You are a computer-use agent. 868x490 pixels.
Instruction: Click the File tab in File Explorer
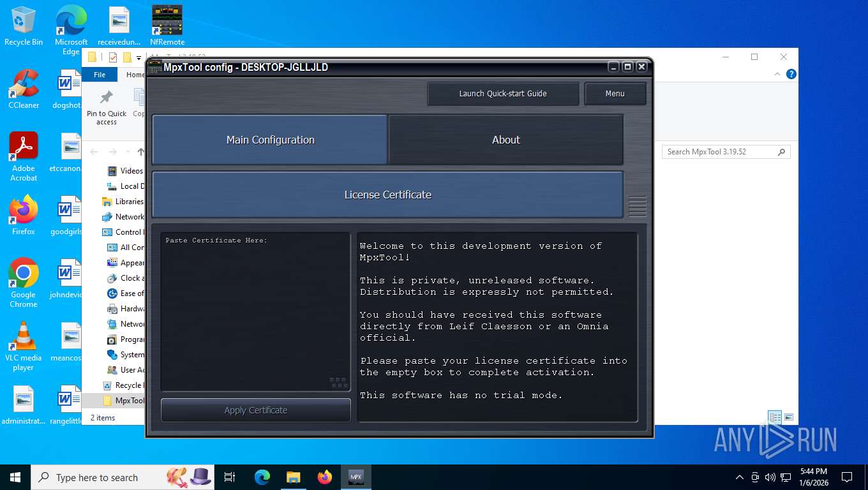(x=100, y=75)
